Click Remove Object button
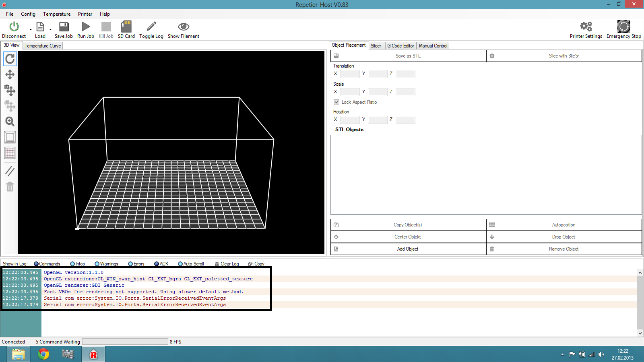Viewport: 644px width, 362px height. (x=564, y=249)
